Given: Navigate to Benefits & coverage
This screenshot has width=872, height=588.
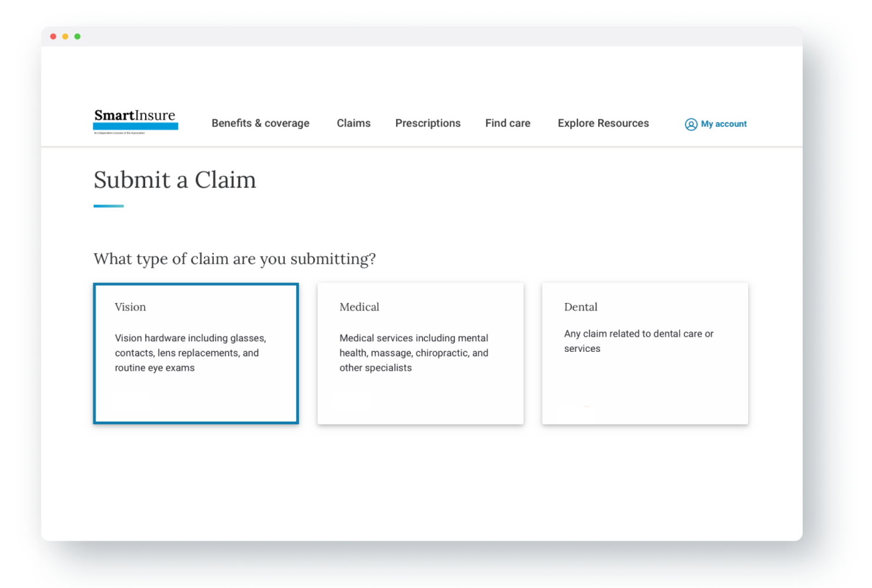Looking at the screenshot, I should tap(260, 123).
